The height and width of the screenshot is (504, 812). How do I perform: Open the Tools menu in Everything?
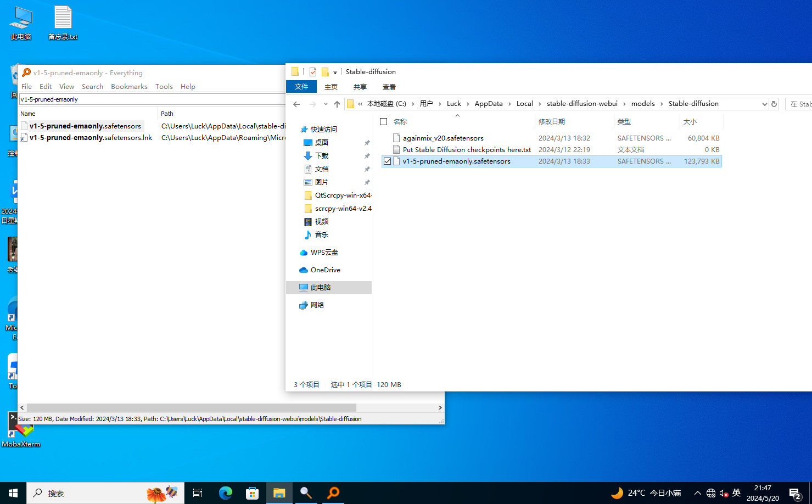[x=164, y=87]
